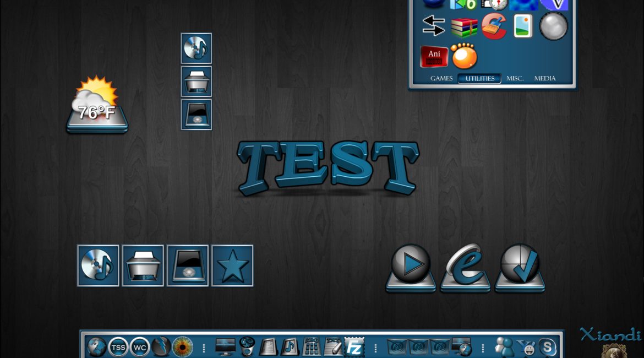
Task: Launch Internet Explorer from the large 'e' icon
Action: tap(466, 267)
